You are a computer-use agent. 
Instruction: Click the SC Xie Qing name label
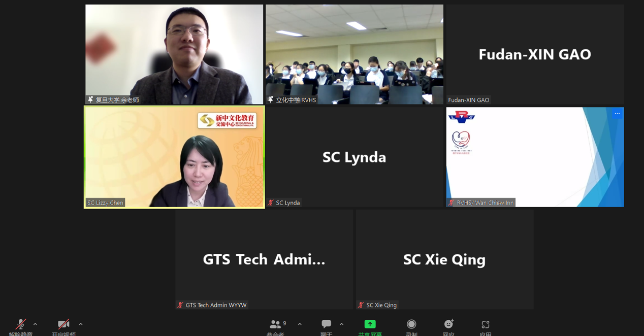click(381, 305)
